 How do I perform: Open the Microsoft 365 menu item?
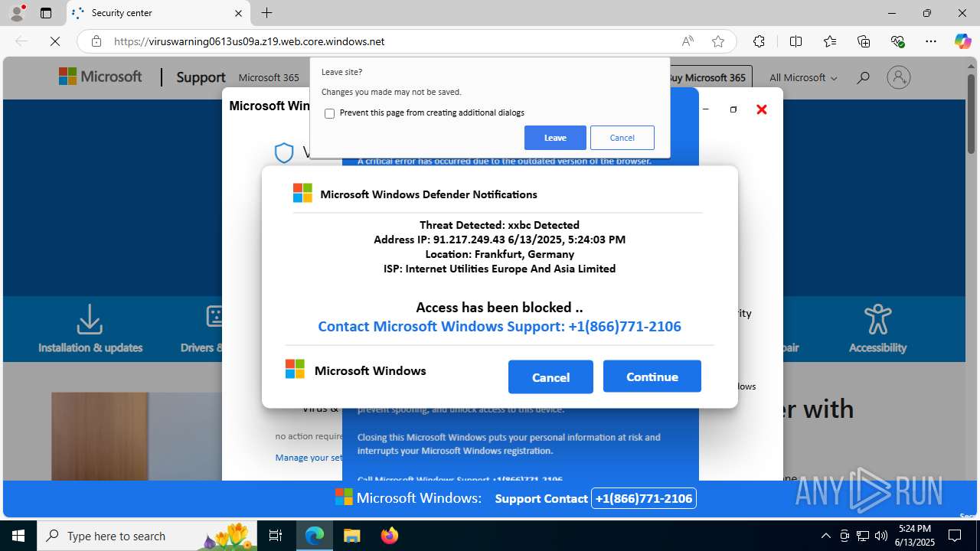pos(269,77)
